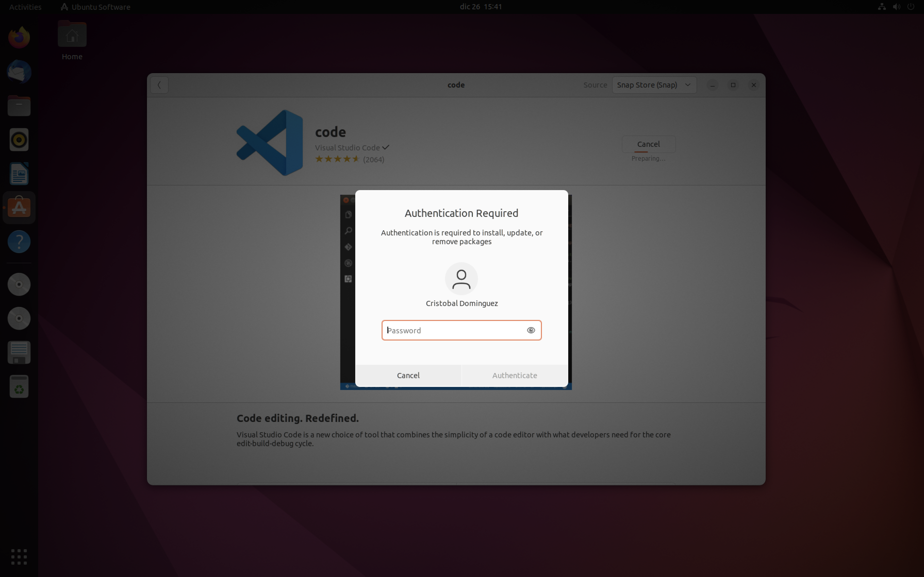The width and height of the screenshot is (924, 577).
Task: Open Help icon in dock
Action: pyautogui.click(x=19, y=242)
